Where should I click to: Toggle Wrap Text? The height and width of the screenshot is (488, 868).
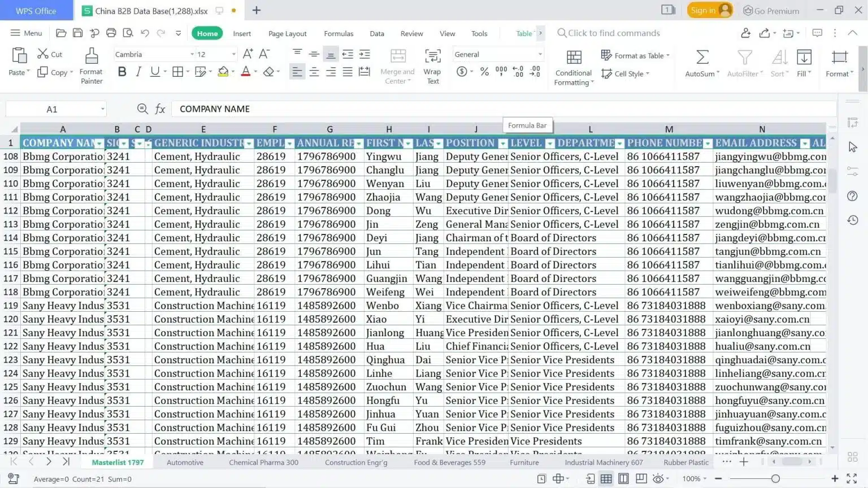432,67
